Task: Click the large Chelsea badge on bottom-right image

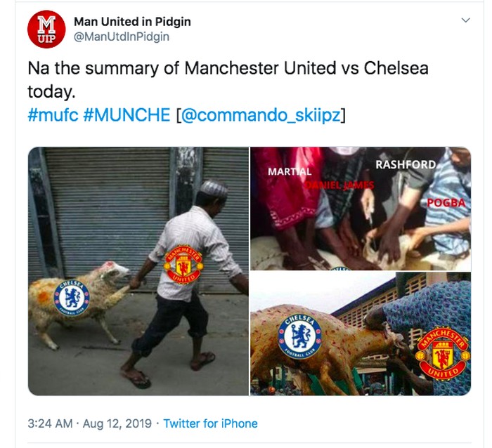Action: coord(300,336)
